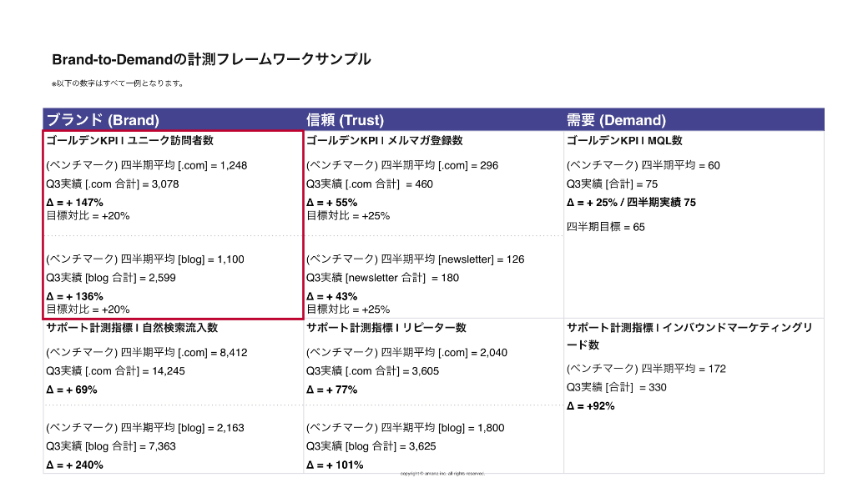Click the 'Δ = + 147%' value
This screenshot has width=868, height=488.
75,203
